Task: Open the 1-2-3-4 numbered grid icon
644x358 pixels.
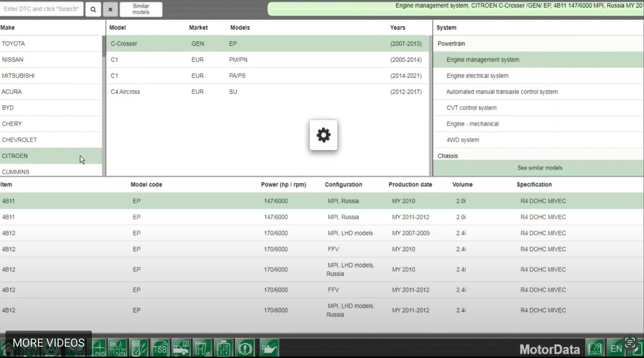Action: [223, 348]
